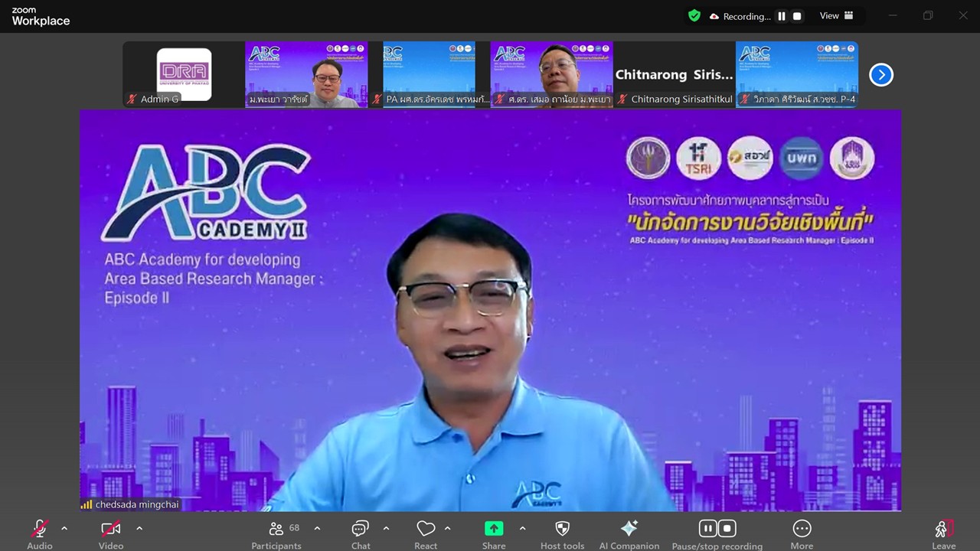The width and height of the screenshot is (980, 551).
Task: Open the More options menu
Action: [x=802, y=529]
